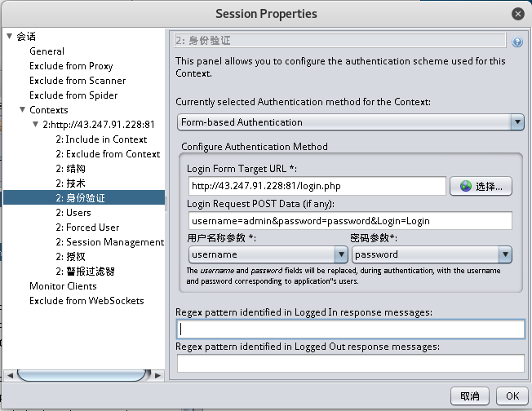This screenshot has height=411, width=532.
Task: Select 2: Session Management tree item
Action: click(x=110, y=242)
